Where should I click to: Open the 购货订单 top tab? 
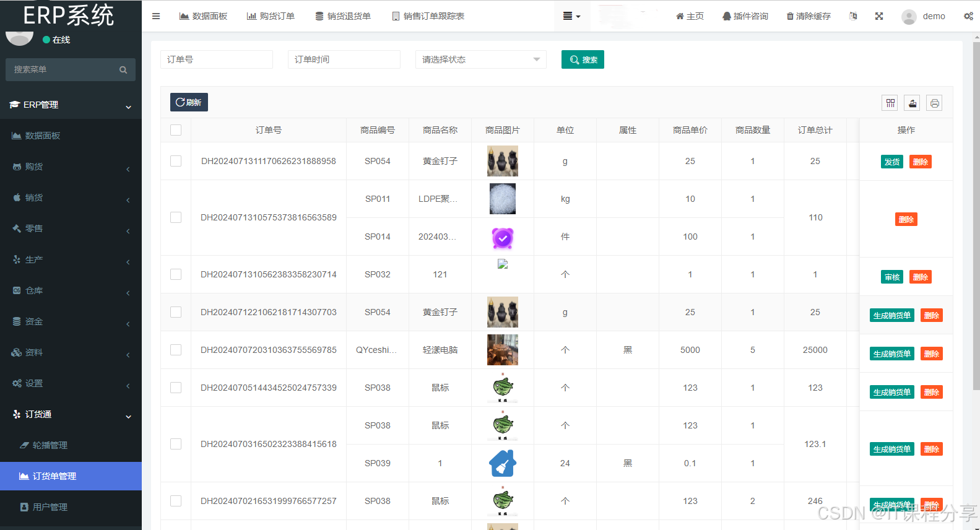pos(271,16)
